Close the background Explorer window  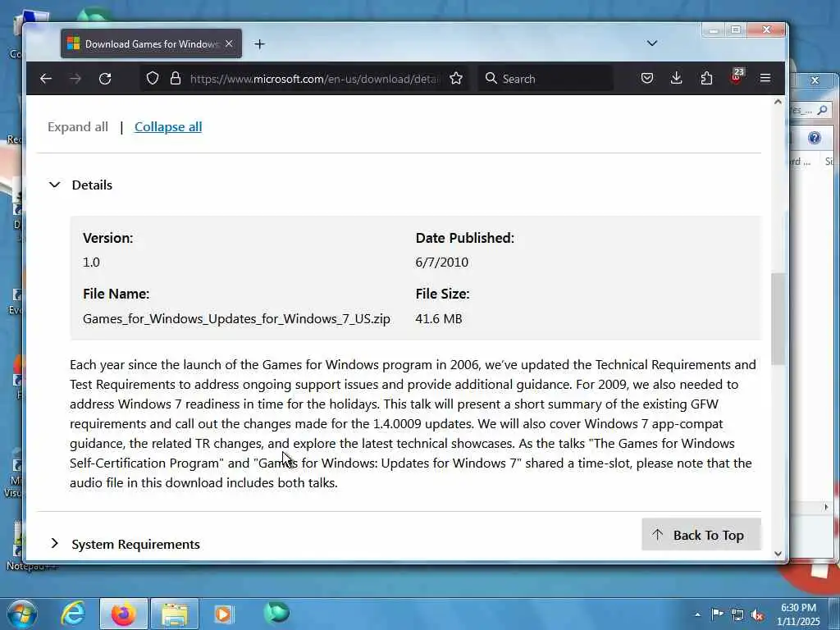click(815, 80)
